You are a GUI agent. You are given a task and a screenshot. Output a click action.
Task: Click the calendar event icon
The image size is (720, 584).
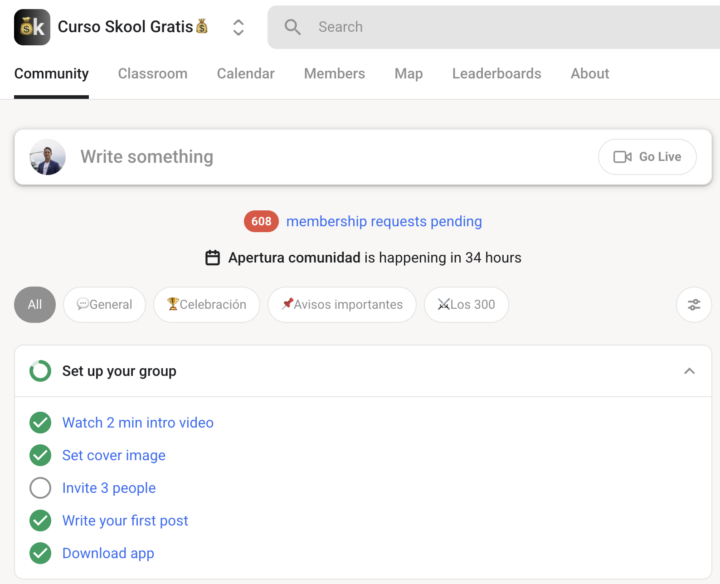click(212, 258)
